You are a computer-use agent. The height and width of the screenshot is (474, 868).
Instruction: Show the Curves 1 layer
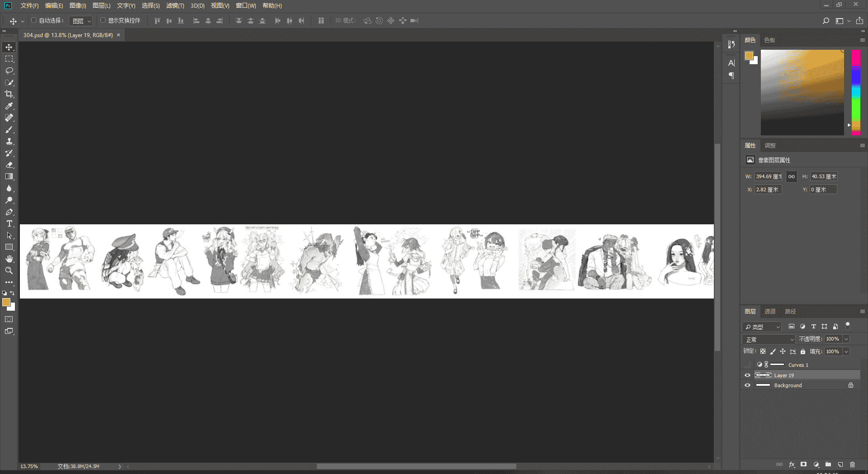click(x=747, y=365)
